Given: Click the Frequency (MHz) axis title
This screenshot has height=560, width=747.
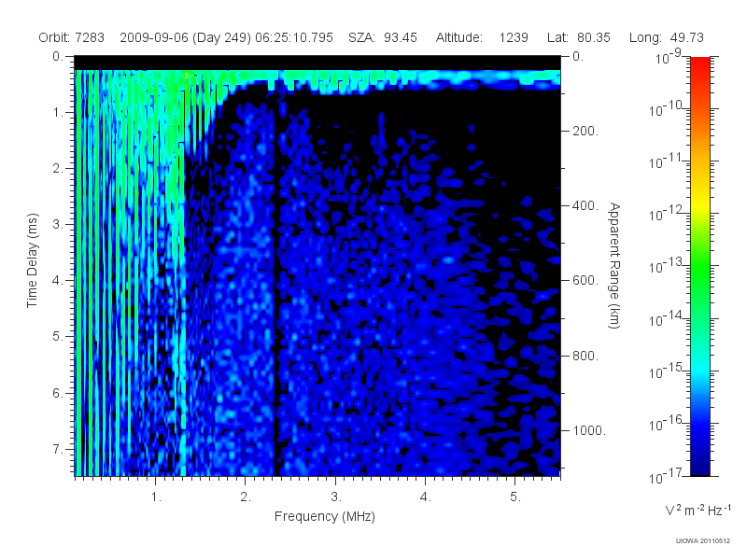Looking at the screenshot, I should pyautogui.click(x=324, y=517).
